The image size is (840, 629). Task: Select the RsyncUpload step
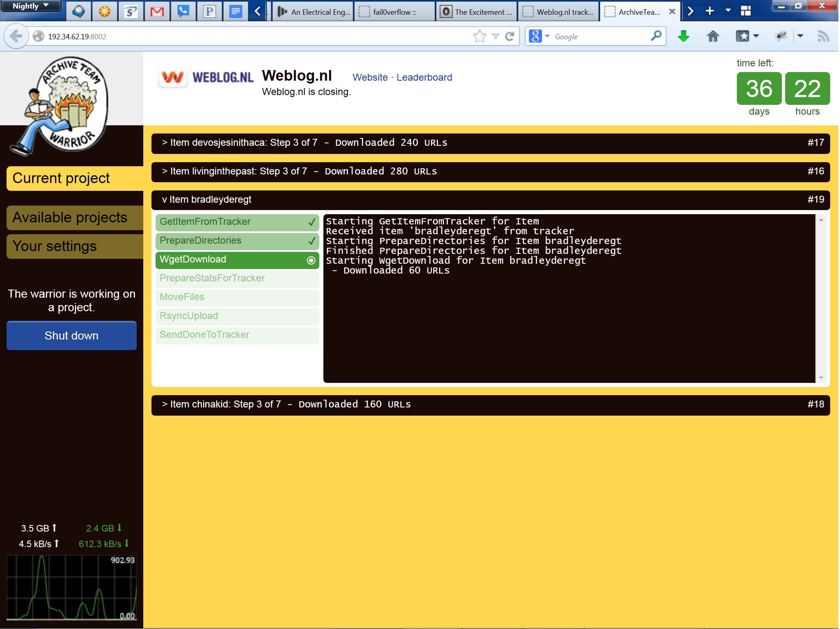pyautogui.click(x=237, y=317)
